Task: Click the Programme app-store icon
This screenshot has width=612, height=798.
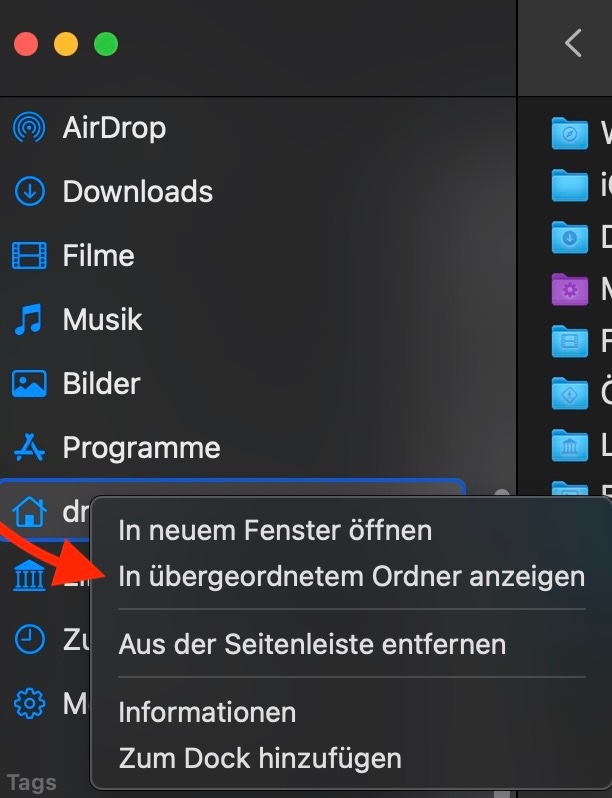Action: [x=29, y=447]
